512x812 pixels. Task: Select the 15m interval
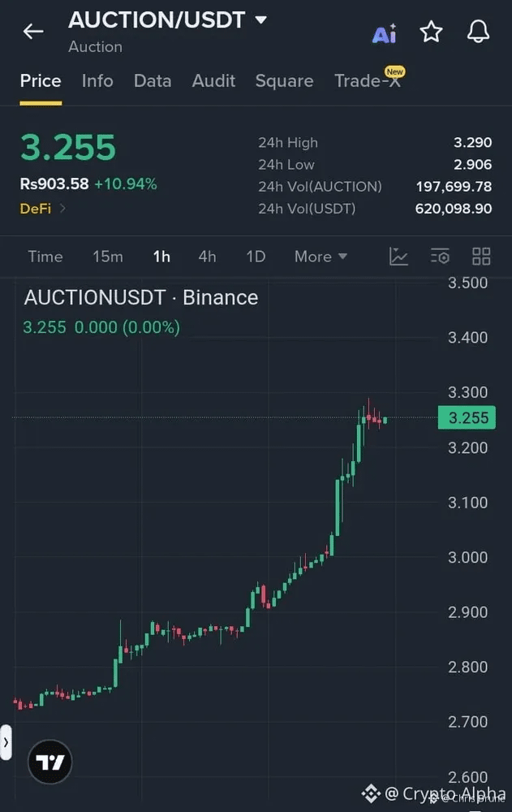click(x=108, y=257)
